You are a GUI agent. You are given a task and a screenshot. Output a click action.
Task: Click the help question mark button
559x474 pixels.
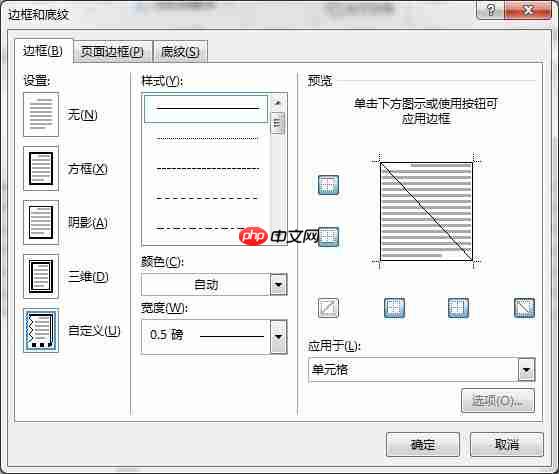(491, 10)
